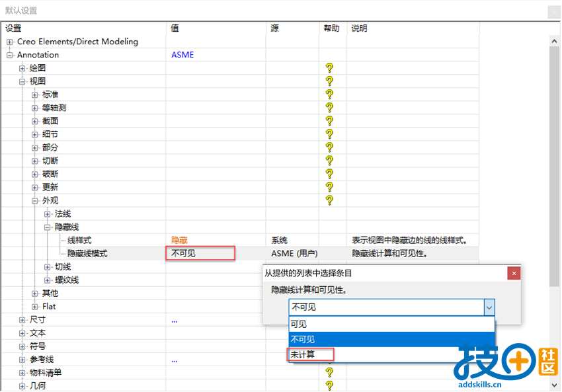Collapse the Annotation tree node
Screen dimensions: 562x392
(x=10, y=55)
